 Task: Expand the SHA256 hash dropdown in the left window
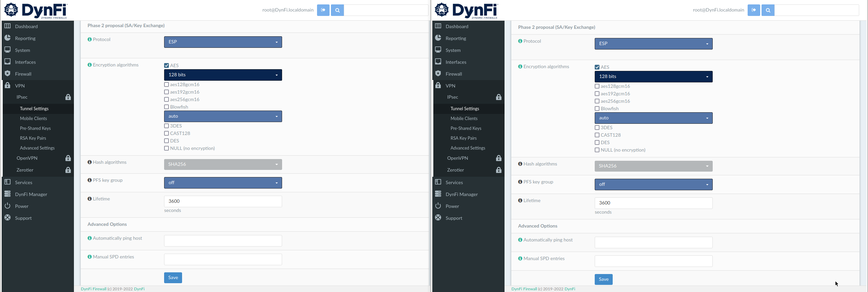(x=223, y=164)
